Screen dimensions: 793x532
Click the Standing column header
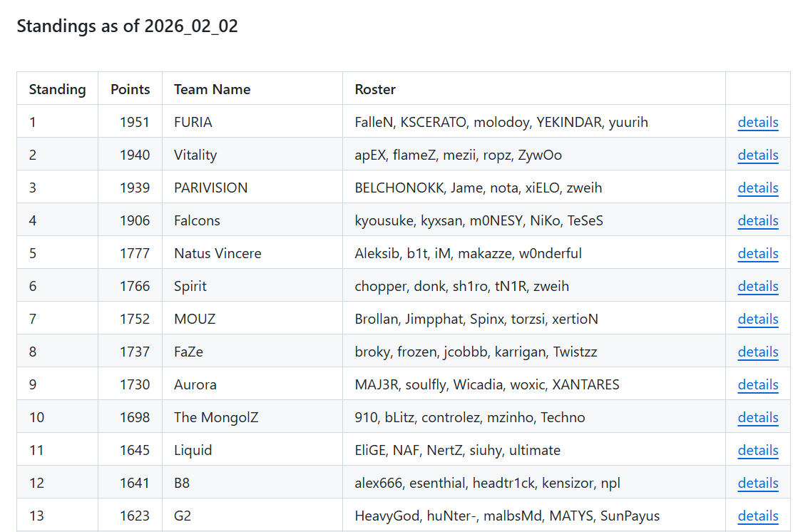click(57, 90)
